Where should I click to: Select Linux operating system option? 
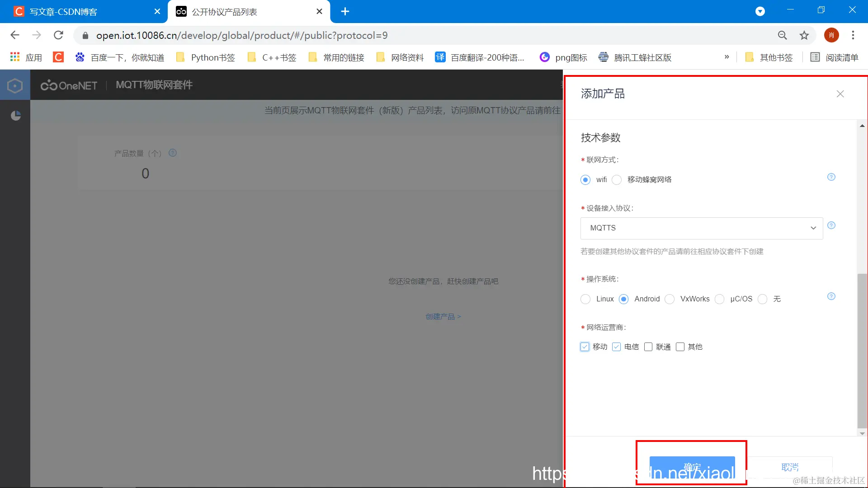[x=585, y=299]
